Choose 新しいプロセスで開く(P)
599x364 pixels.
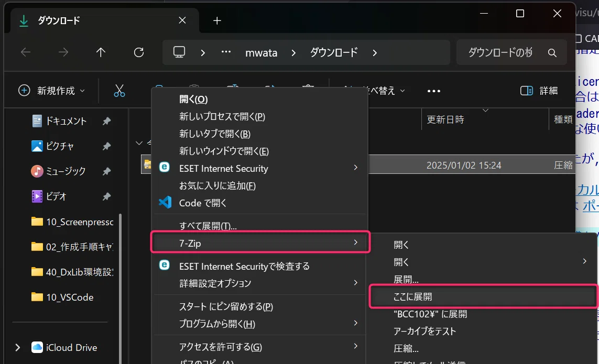point(222,116)
